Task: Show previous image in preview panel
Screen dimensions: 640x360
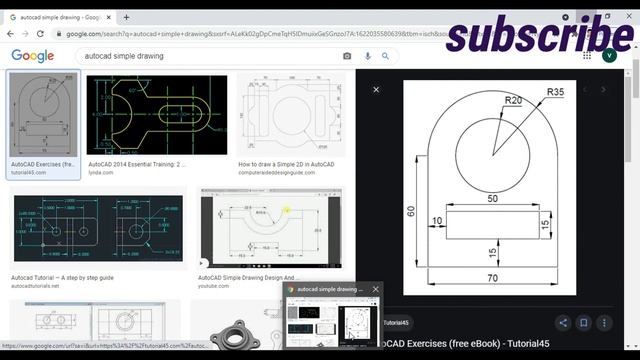Action: click(x=586, y=89)
